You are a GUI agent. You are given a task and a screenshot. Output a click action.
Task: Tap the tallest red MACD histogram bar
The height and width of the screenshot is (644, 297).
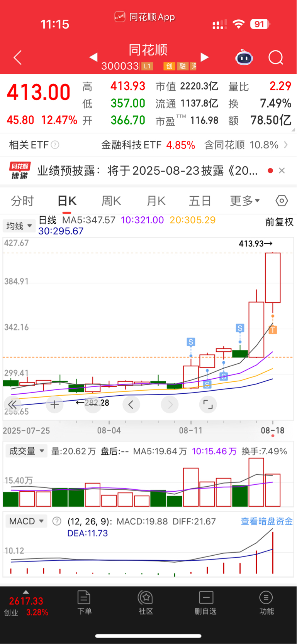click(x=273, y=553)
